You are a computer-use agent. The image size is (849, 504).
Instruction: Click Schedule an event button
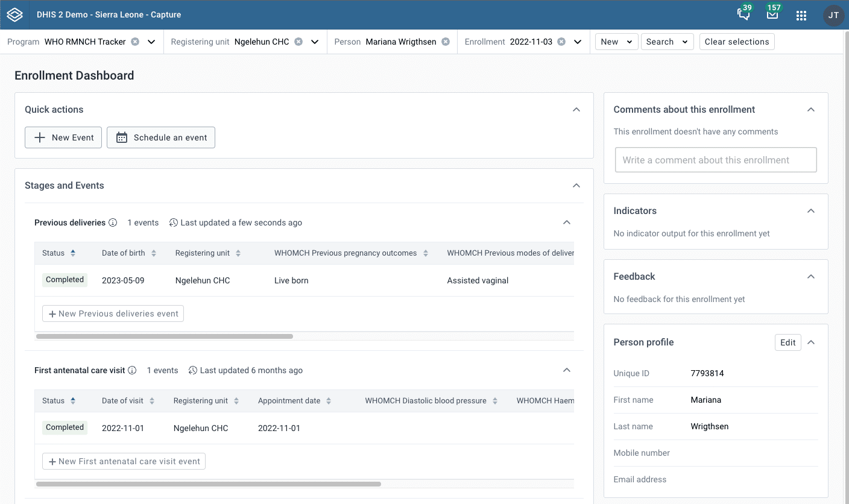(161, 137)
